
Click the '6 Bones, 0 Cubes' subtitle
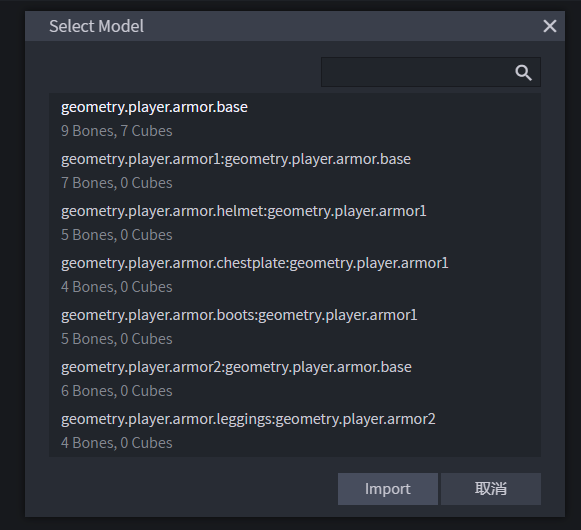coord(117,391)
